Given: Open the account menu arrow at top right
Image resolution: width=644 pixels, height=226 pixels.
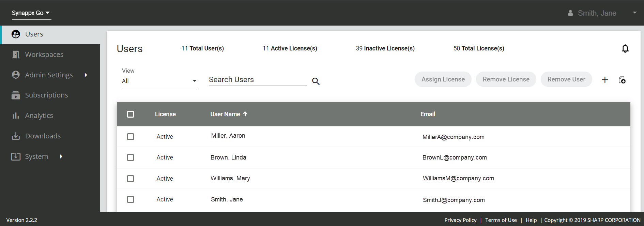Looking at the screenshot, I should click(635, 13).
